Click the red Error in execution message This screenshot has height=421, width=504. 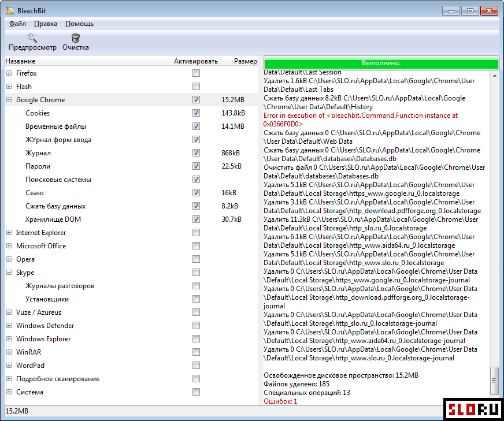coord(360,120)
